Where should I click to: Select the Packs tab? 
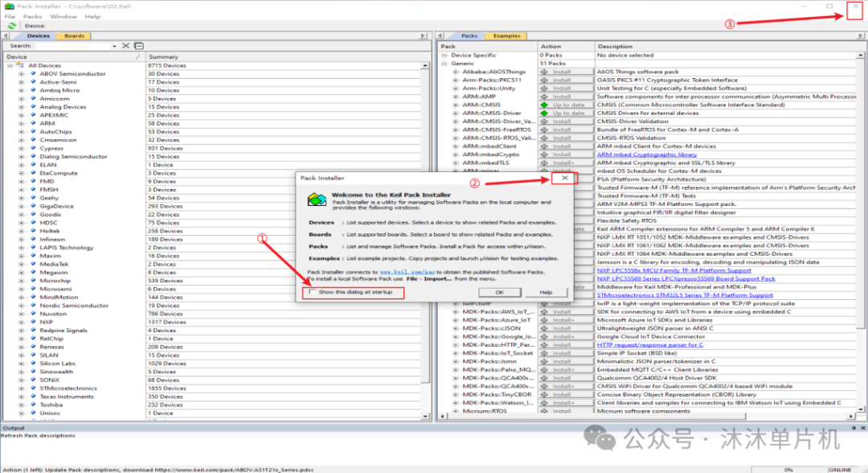point(469,36)
